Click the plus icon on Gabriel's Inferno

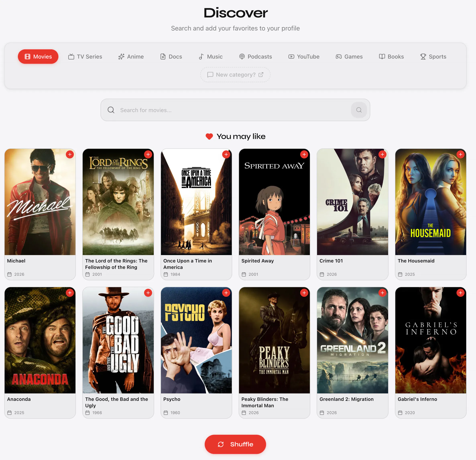461,293
